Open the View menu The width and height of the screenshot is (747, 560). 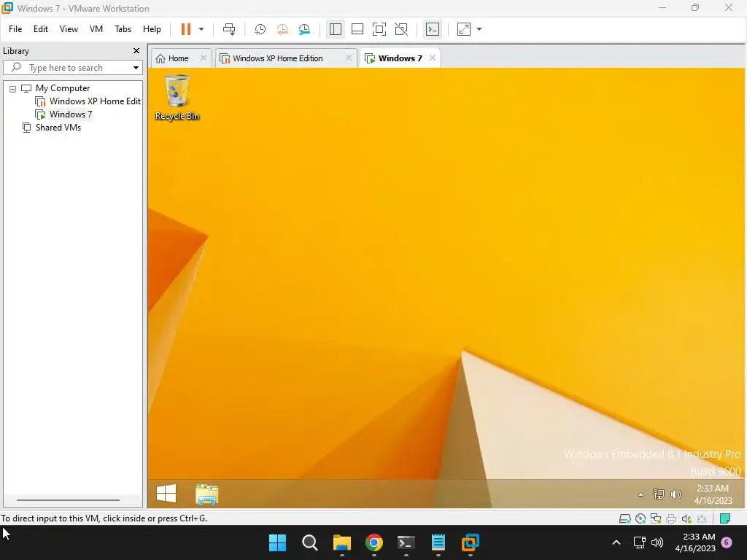[x=69, y=29]
